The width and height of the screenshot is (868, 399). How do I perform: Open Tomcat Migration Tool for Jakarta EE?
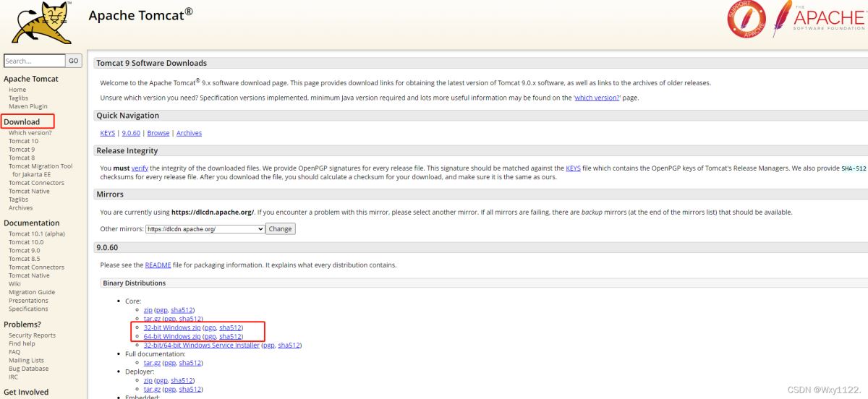click(x=41, y=170)
